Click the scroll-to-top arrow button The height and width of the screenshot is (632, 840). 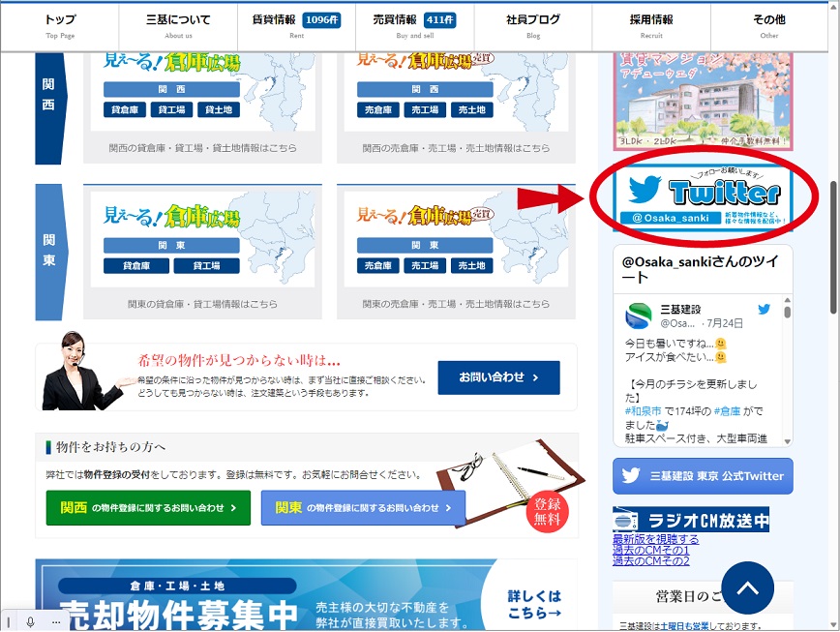[747, 587]
